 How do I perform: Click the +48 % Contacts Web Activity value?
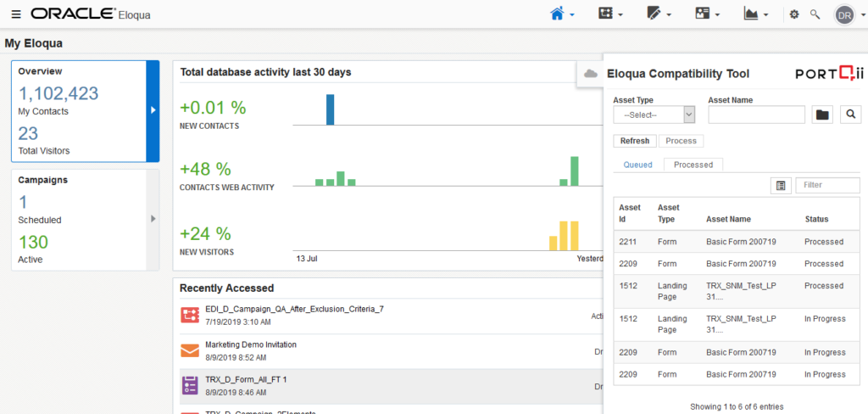click(x=205, y=169)
